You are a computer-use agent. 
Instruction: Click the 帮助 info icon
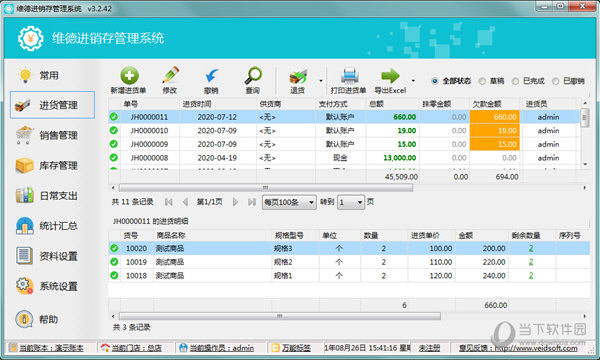point(24,319)
